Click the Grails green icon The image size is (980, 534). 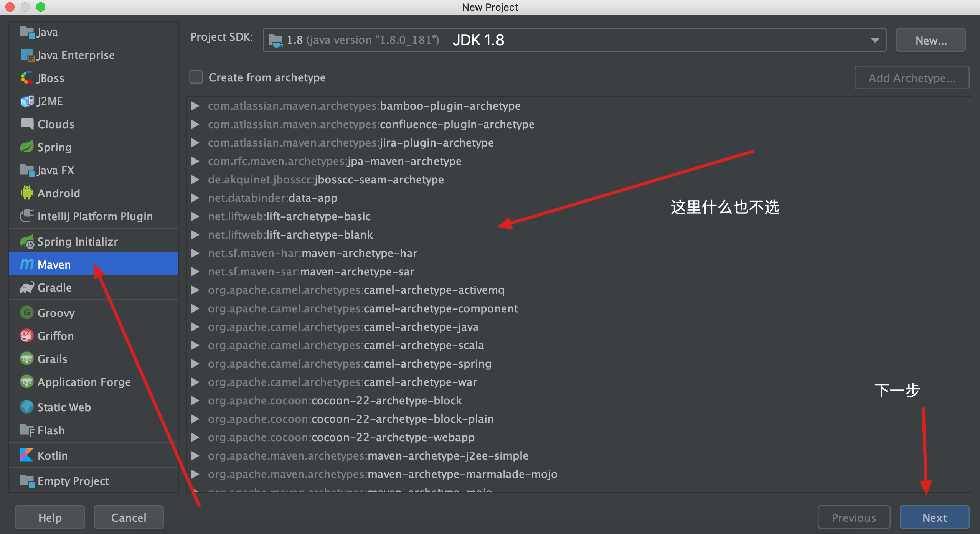click(27, 359)
